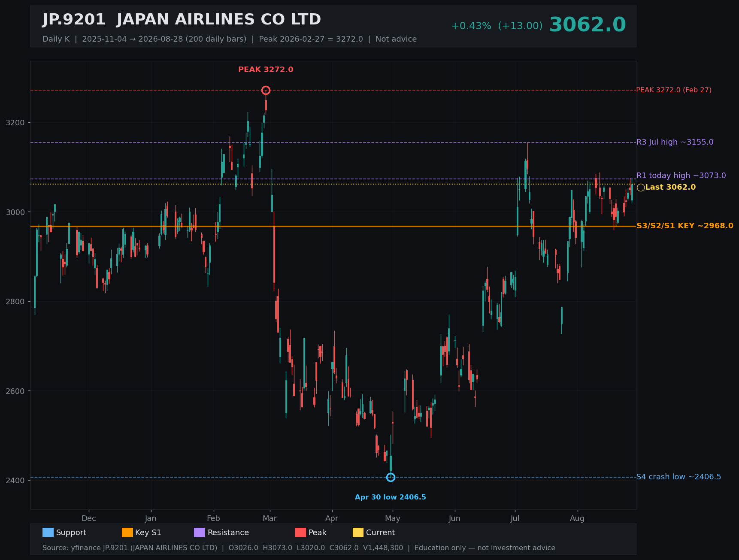
Task: Click the Daily K date range subtitle
Action: (230, 39)
